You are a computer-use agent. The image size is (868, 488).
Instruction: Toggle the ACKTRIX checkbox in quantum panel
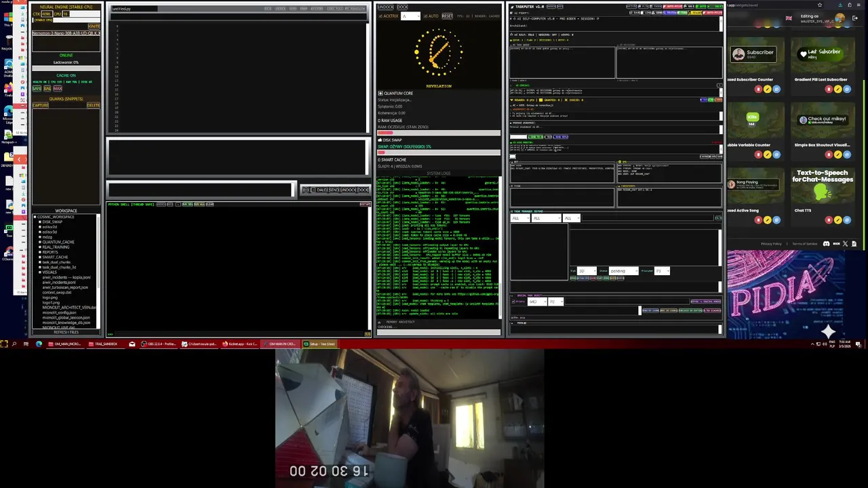pyautogui.click(x=380, y=16)
